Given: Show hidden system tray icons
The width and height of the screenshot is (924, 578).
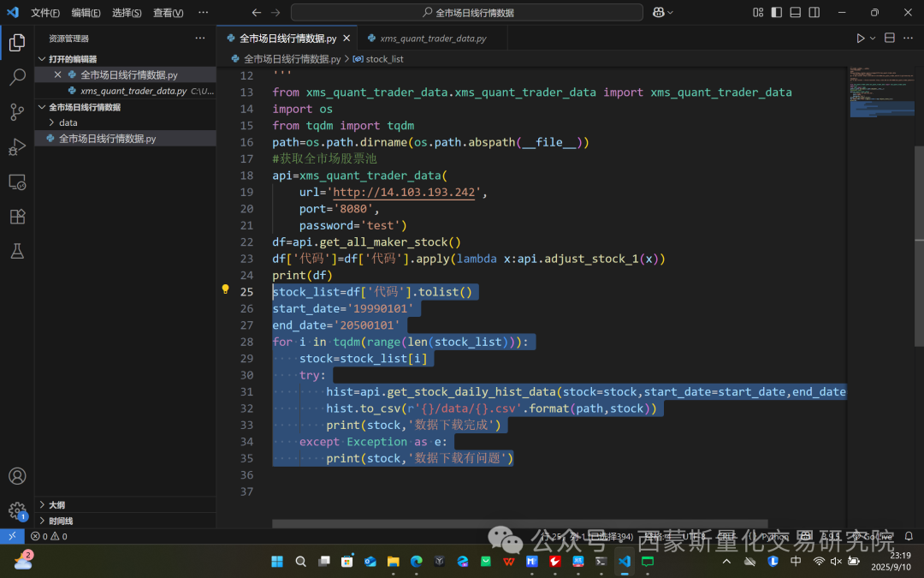Looking at the screenshot, I should coord(726,561).
